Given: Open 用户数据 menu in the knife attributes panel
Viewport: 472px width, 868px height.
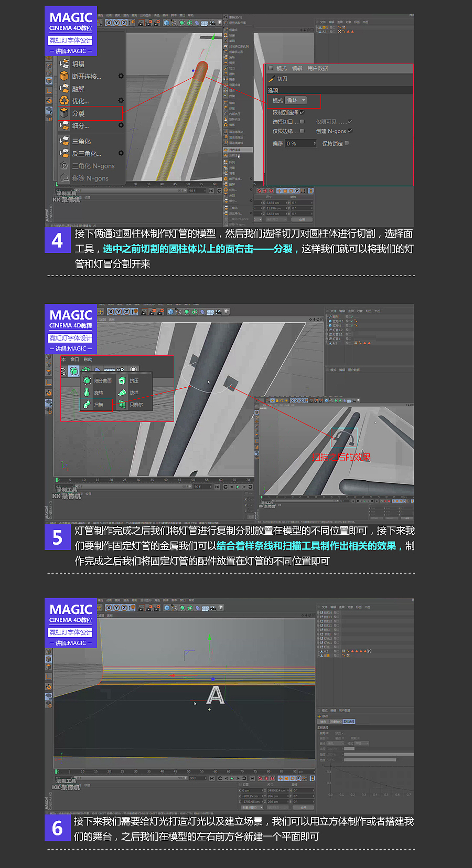Looking at the screenshot, I should pyautogui.click(x=318, y=68).
